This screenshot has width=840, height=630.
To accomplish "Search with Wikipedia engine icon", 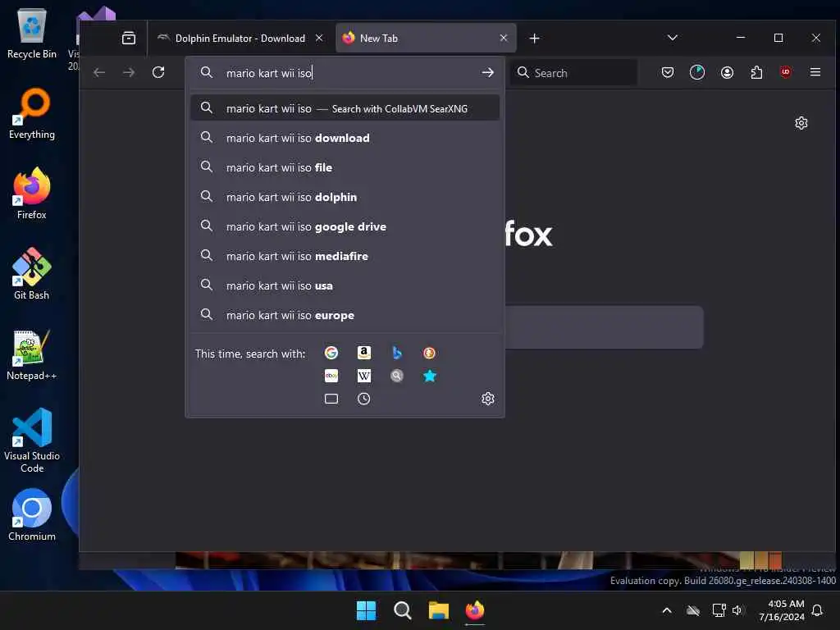I will point(363,376).
